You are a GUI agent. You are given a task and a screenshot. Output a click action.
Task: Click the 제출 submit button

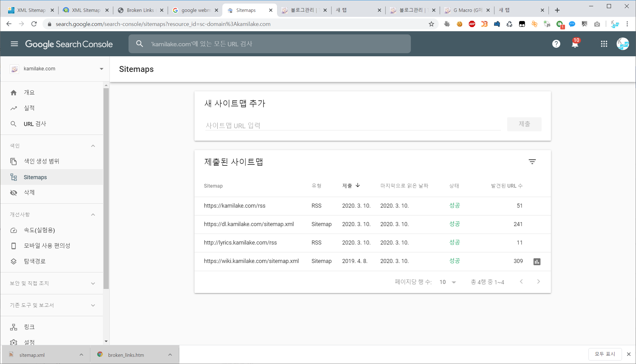coord(524,124)
